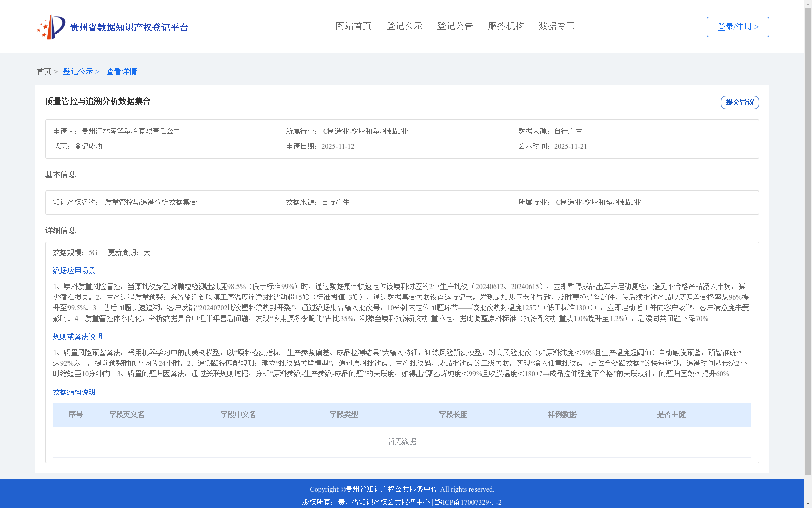Click the 黔ICP备17007329号-2 footer link
Viewport: 812px width, 508px height.
pos(468,502)
